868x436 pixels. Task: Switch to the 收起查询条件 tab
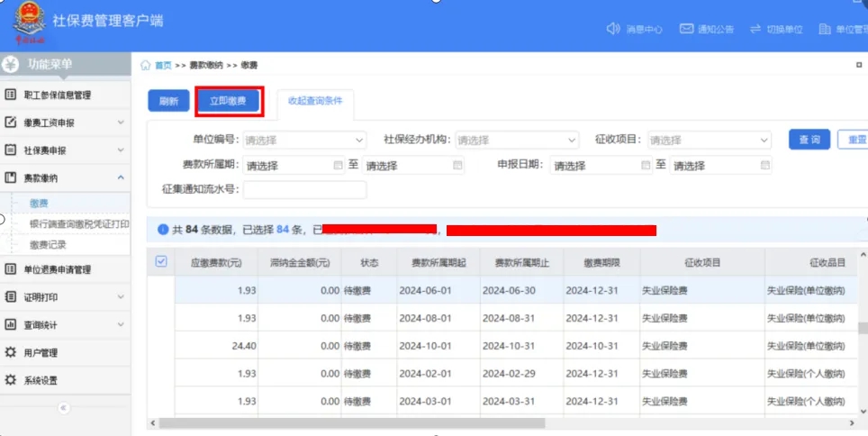[x=315, y=101]
